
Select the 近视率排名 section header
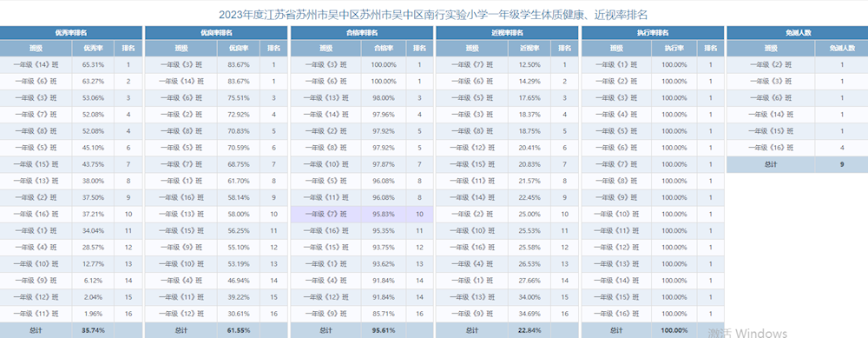pos(508,33)
